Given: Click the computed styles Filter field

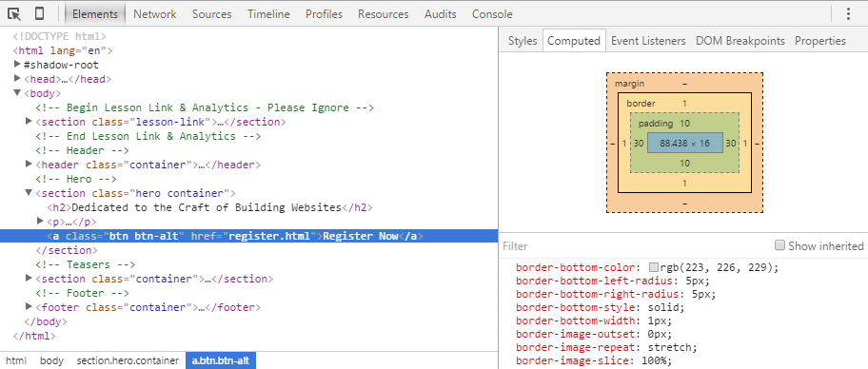Looking at the screenshot, I should pyautogui.click(x=634, y=246).
